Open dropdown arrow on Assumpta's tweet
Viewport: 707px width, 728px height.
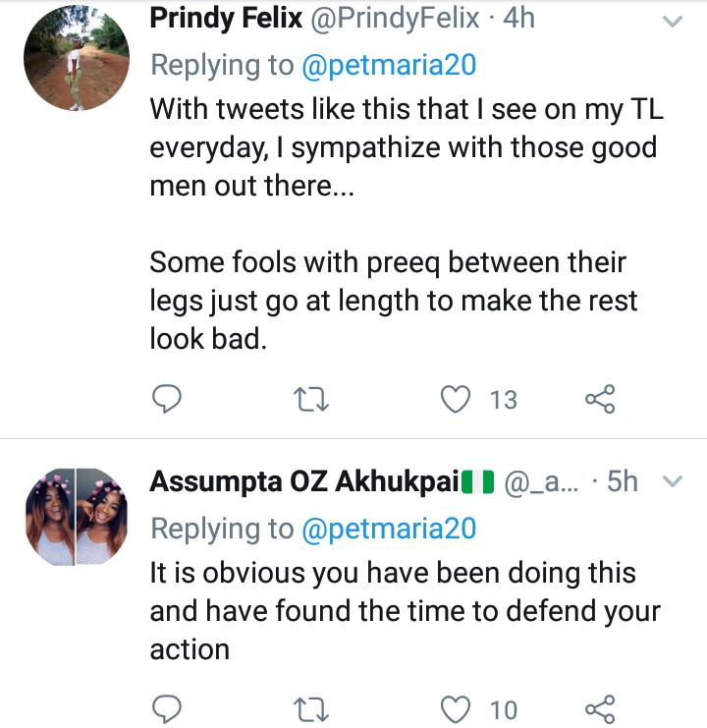(673, 481)
